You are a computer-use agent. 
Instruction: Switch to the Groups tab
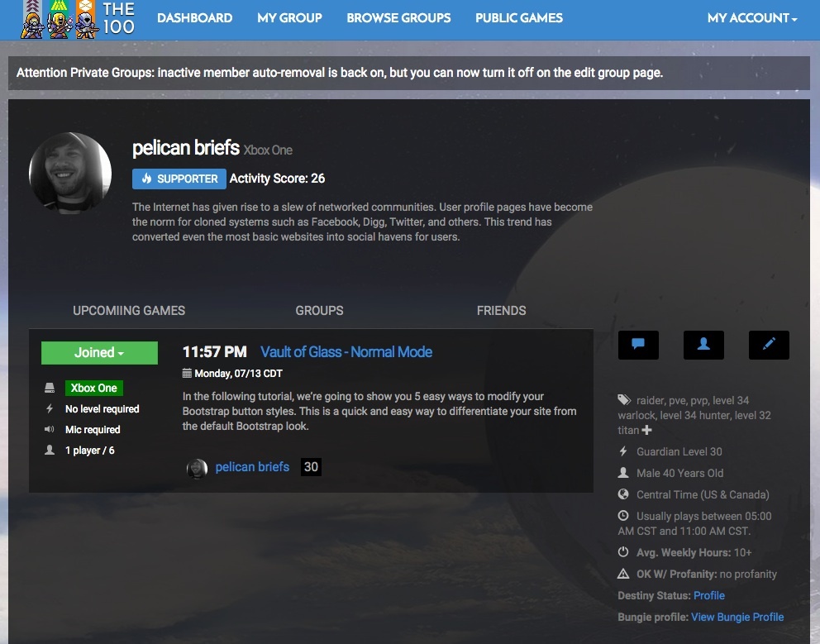tap(319, 311)
